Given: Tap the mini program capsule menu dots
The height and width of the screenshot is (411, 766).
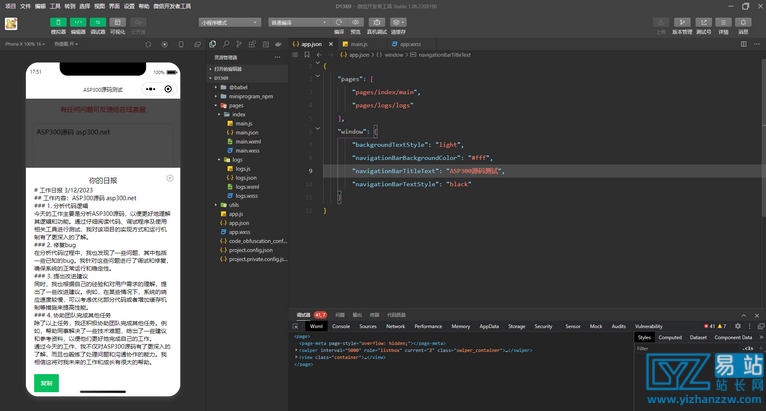Looking at the screenshot, I should [151, 89].
